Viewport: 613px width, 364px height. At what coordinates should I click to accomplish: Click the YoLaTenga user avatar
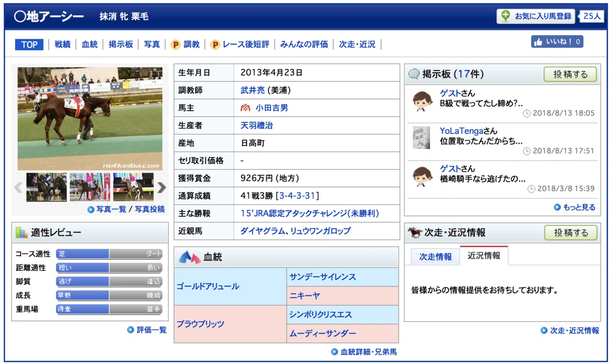422,138
